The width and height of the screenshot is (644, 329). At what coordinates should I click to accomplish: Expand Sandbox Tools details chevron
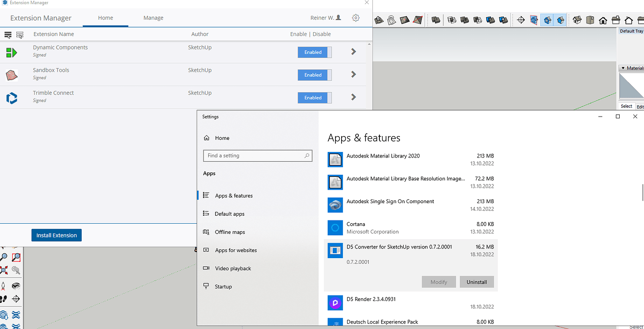pos(354,75)
